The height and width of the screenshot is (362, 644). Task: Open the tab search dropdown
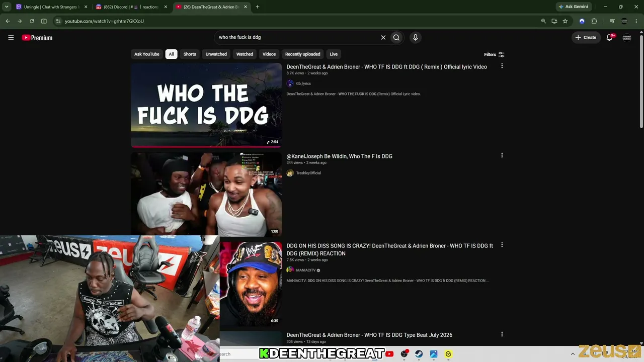[7, 7]
